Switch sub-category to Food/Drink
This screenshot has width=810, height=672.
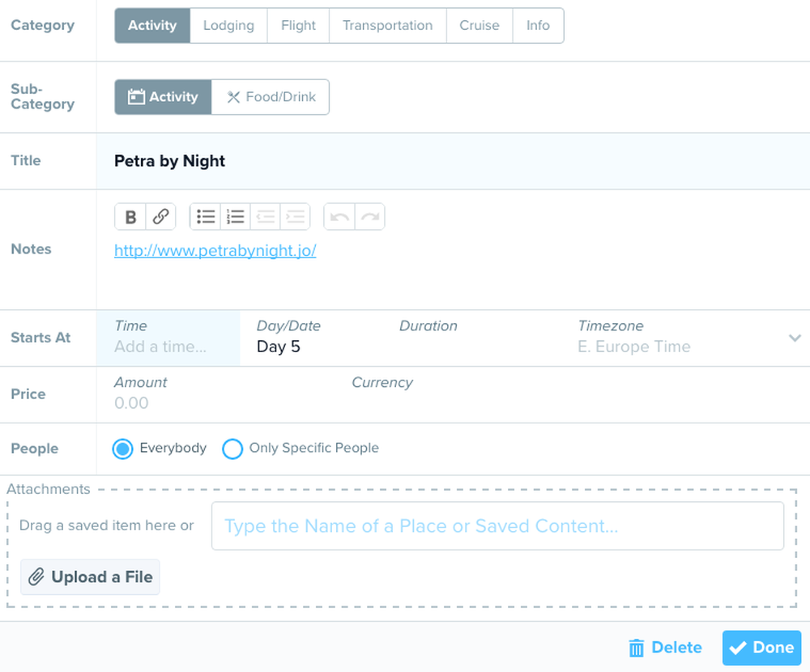pyautogui.click(x=271, y=97)
